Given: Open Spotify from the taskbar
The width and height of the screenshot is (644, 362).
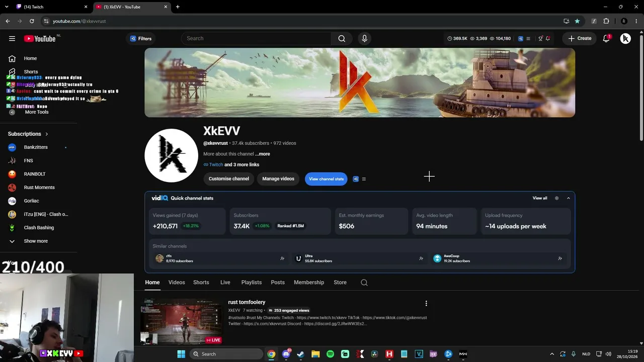Looking at the screenshot, I should click(330, 354).
